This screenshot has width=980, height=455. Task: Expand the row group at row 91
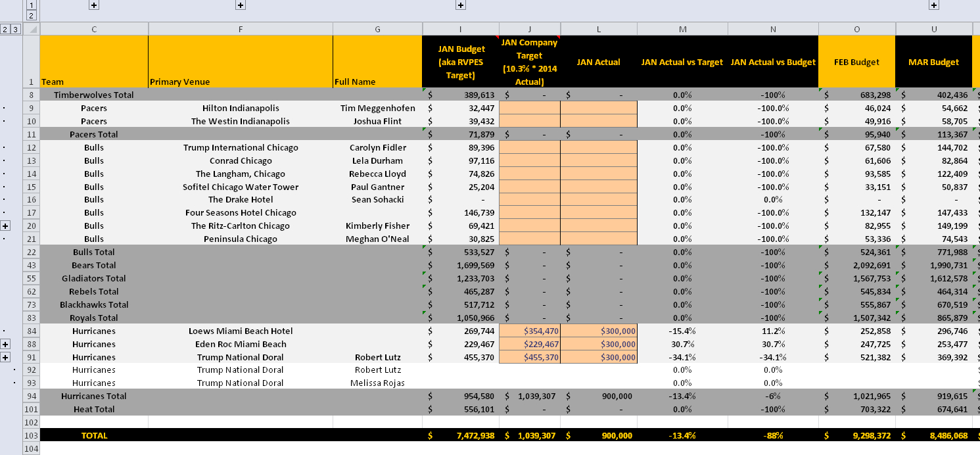pos(6,357)
